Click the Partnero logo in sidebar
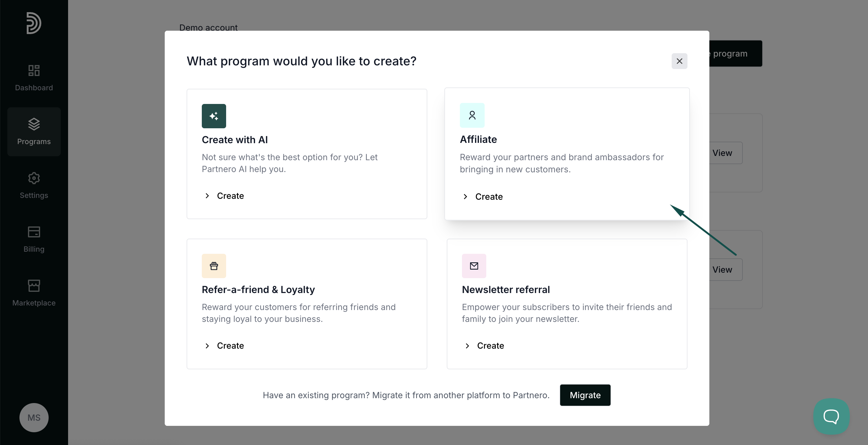This screenshot has width=868, height=445. click(x=34, y=23)
